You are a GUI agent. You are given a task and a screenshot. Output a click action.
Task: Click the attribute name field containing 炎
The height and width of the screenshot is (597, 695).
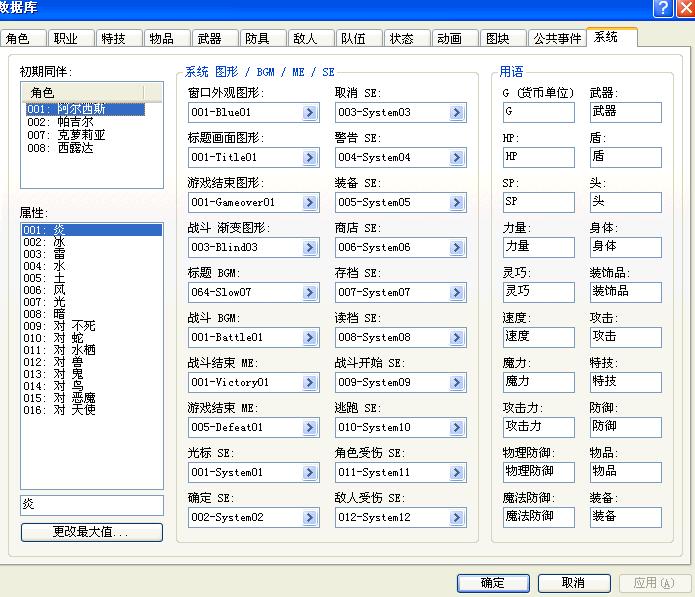[x=92, y=505]
